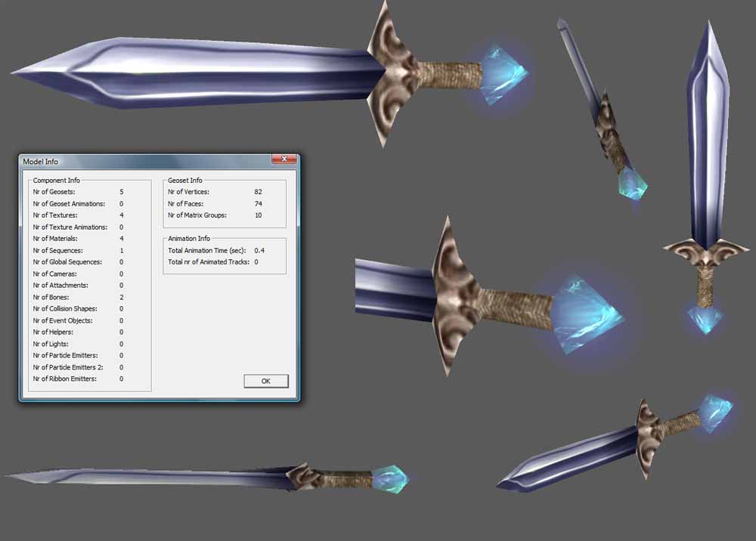Click the Total Animation Time value 0.4
This screenshot has width=756, height=541.
(x=259, y=251)
